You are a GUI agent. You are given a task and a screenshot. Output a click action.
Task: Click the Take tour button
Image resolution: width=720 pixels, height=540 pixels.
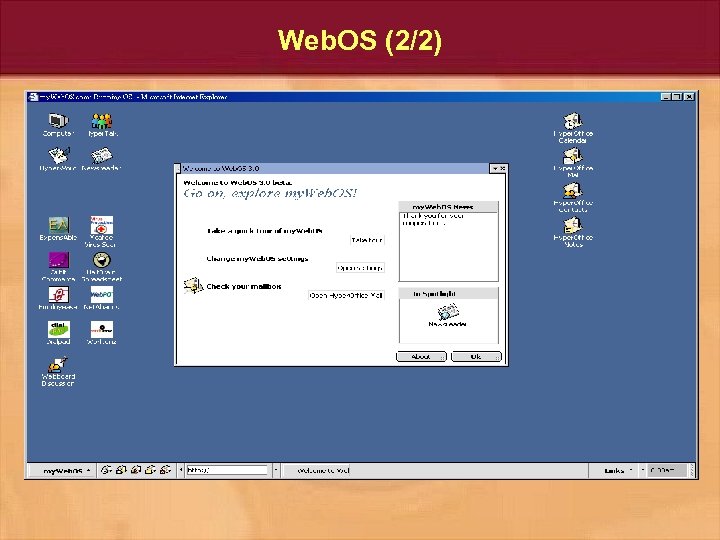pos(367,240)
